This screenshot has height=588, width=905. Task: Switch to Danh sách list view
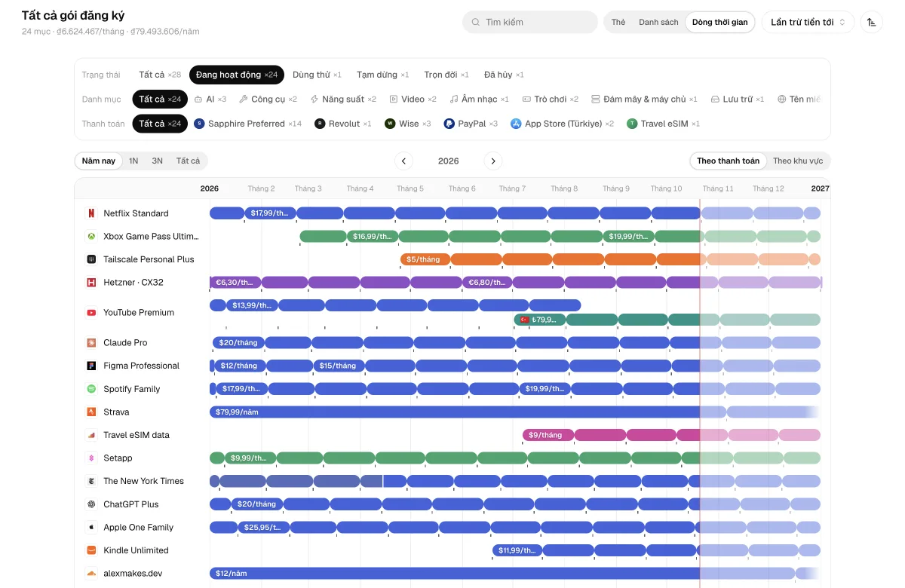[x=658, y=22]
